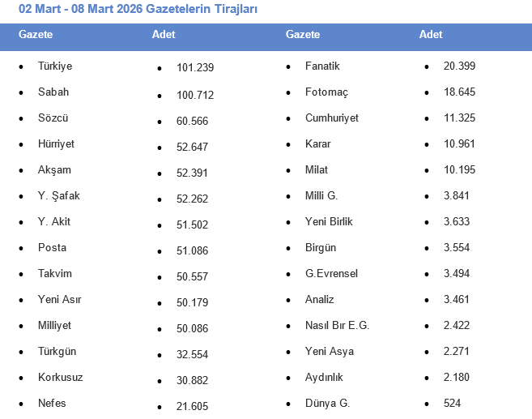Screen dimensions: 532x419
Task: Click the Posta newspaper name
Action: [x=53, y=248]
